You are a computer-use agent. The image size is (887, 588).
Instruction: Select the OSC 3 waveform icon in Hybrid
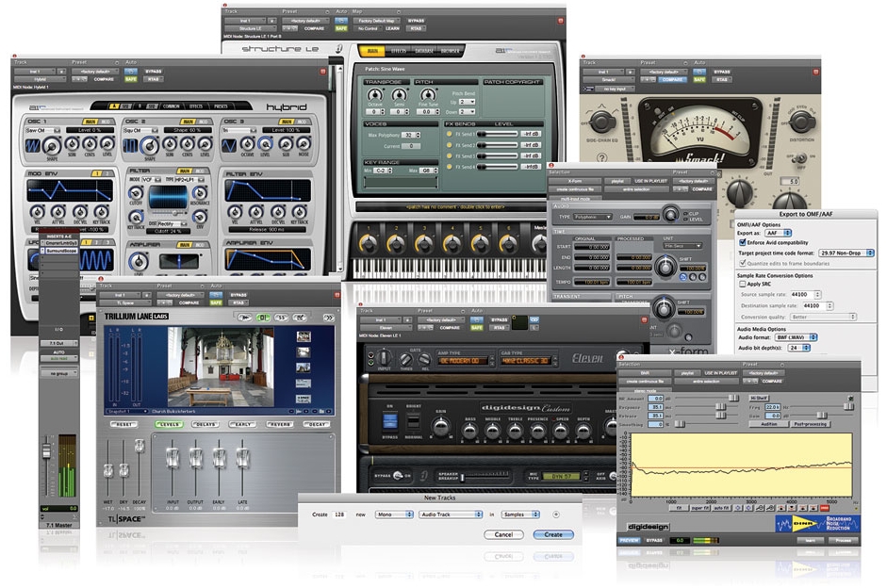pos(229,146)
